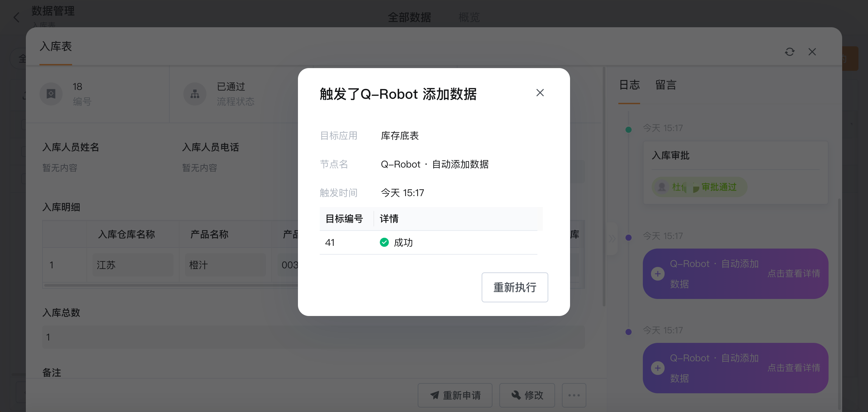Click the 数据管理 page title
Viewport: 868px width, 412px height.
[x=53, y=11]
